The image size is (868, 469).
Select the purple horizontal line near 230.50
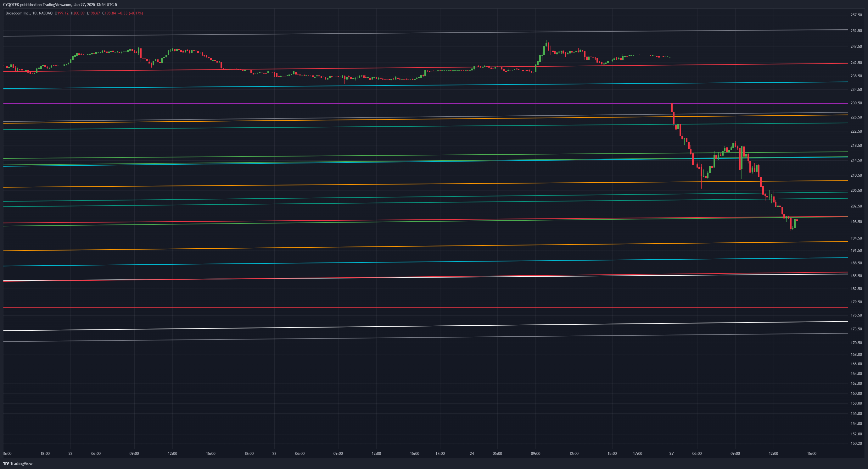click(425, 103)
